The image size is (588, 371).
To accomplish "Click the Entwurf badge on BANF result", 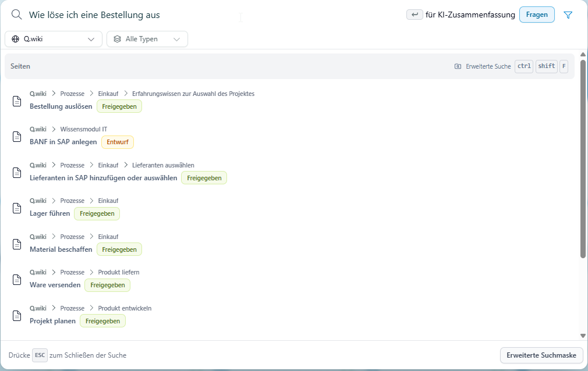I will 118,142.
